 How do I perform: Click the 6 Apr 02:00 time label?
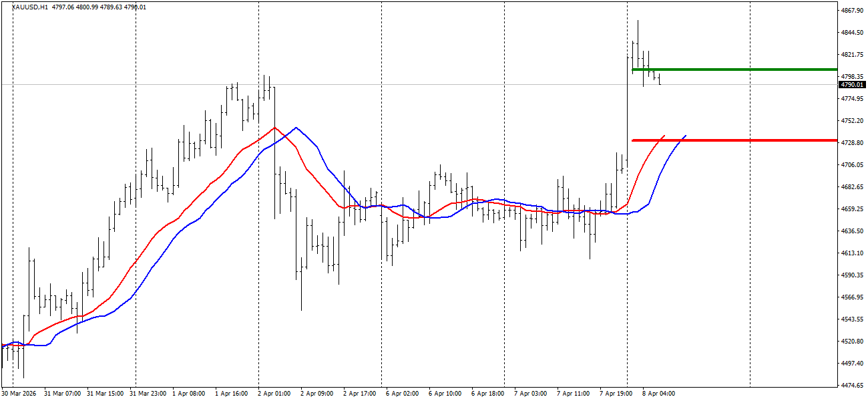(x=403, y=394)
